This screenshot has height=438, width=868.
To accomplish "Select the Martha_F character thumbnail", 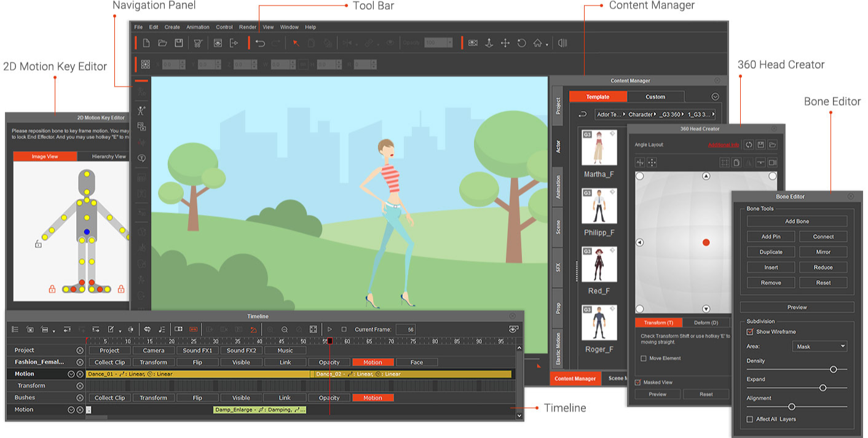I will pyautogui.click(x=599, y=147).
